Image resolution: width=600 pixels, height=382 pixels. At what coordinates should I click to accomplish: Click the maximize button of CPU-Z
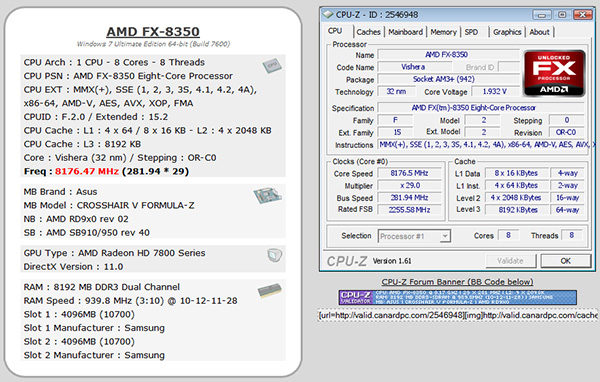click(562, 15)
